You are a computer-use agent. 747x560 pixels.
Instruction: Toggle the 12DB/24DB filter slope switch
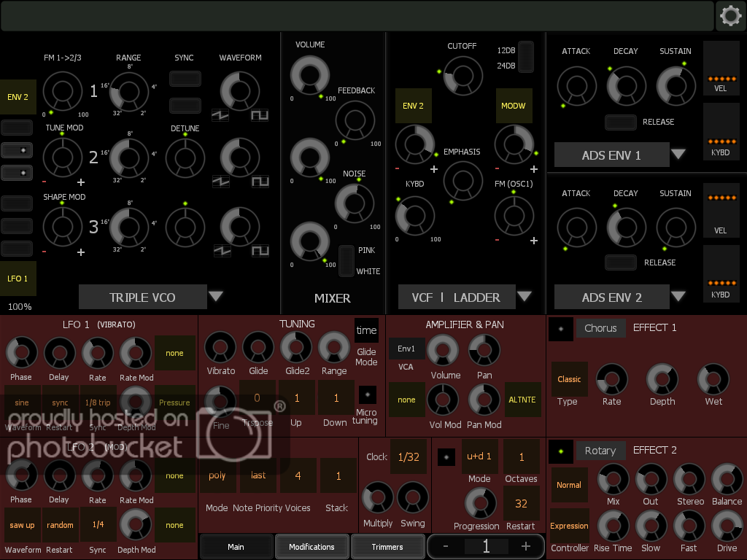tap(525, 57)
